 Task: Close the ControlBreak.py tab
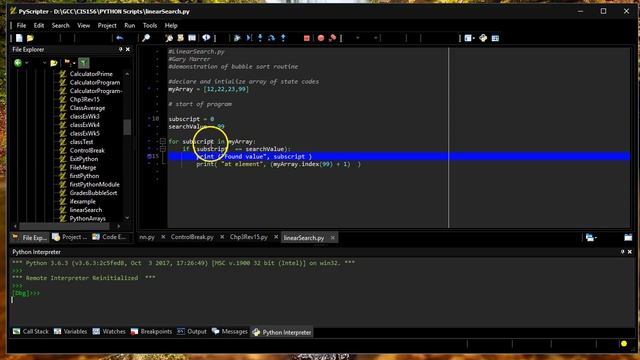(222, 237)
